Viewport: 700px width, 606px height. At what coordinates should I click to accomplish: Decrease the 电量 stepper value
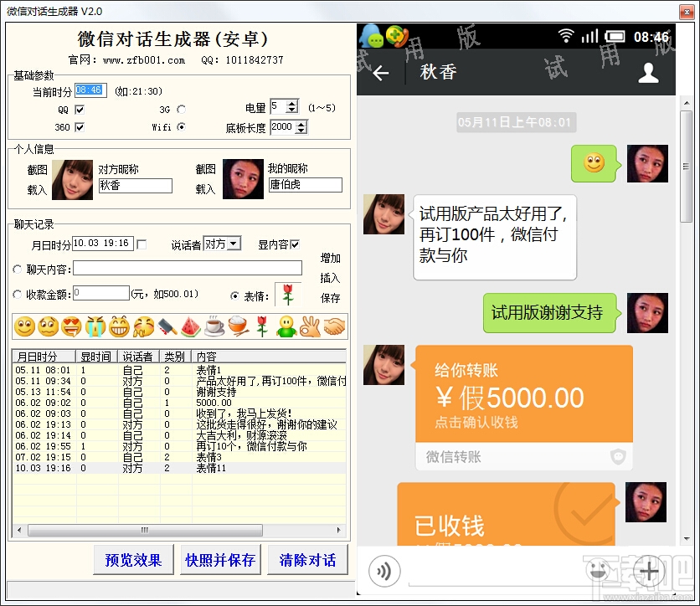click(x=292, y=110)
